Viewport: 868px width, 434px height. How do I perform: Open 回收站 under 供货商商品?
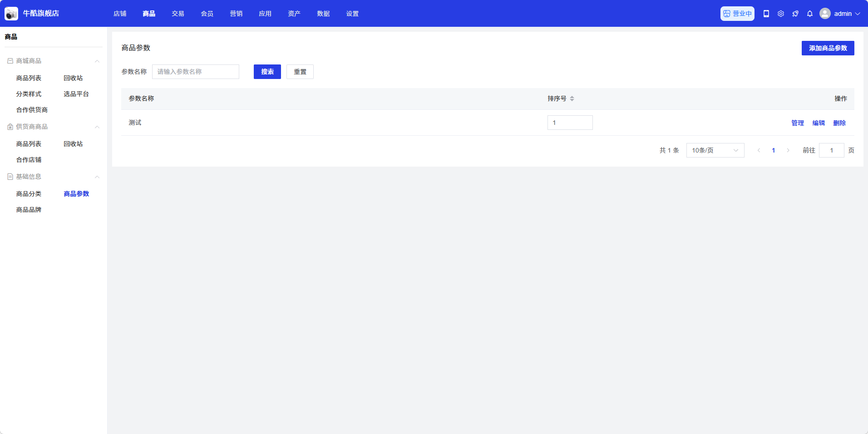pos(73,144)
